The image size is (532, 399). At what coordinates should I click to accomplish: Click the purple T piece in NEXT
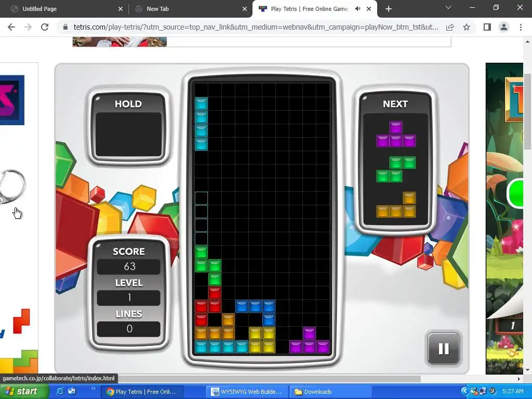coord(396,134)
